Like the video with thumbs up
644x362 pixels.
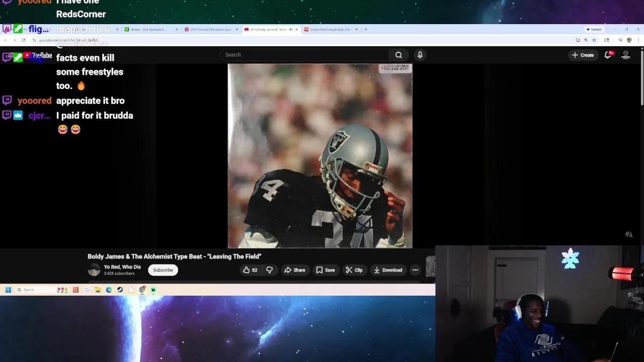pos(250,270)
